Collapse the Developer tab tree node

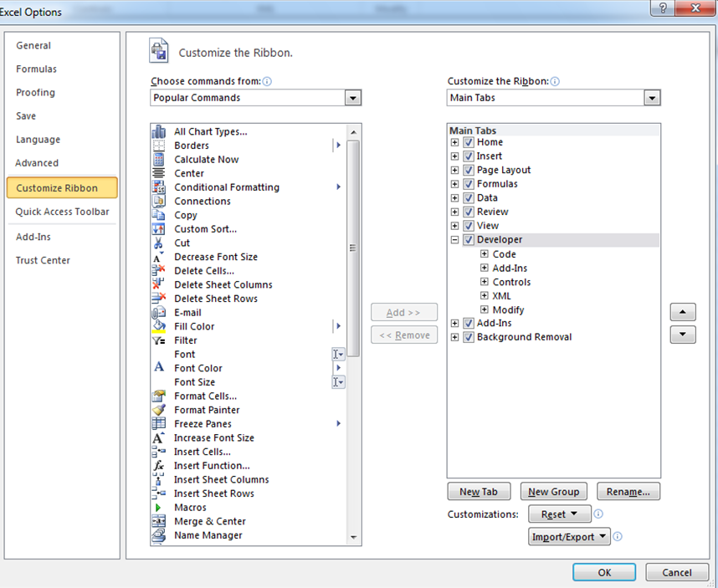(x=454, y=240)
